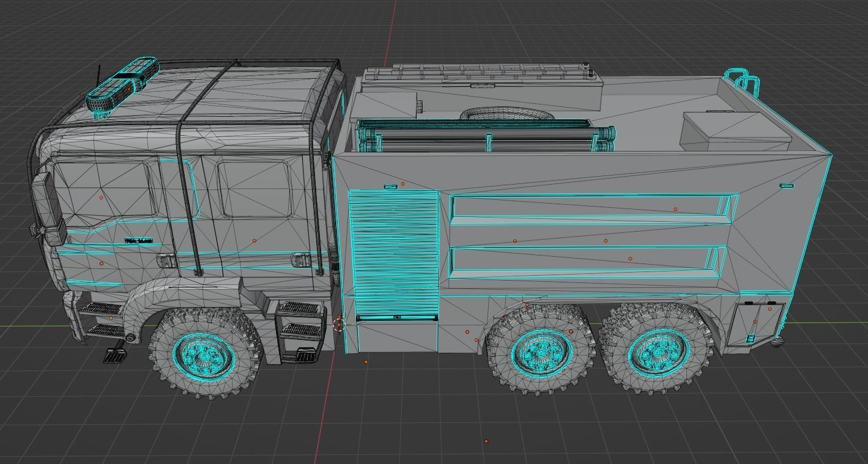Select the mudflap below front steps
The height and width of the screenshot is (464, 868).
(x=114, y=355)
